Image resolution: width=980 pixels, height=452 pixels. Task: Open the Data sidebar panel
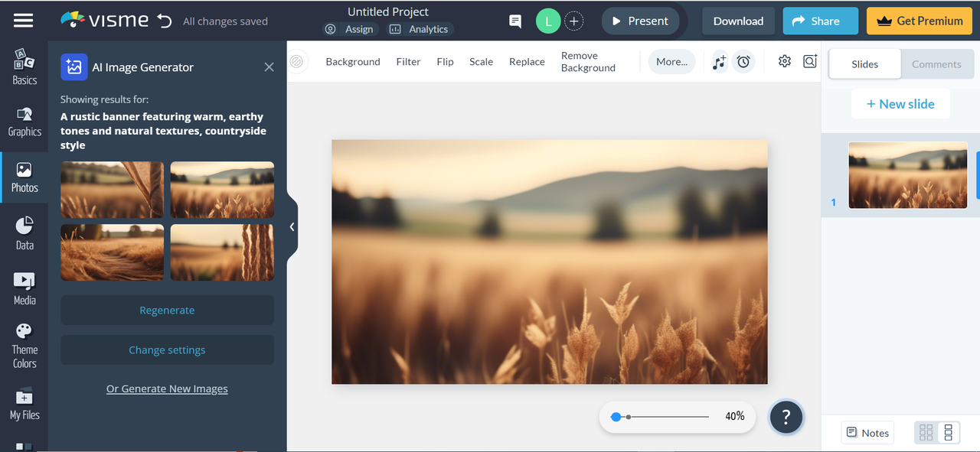pos(24,234)
